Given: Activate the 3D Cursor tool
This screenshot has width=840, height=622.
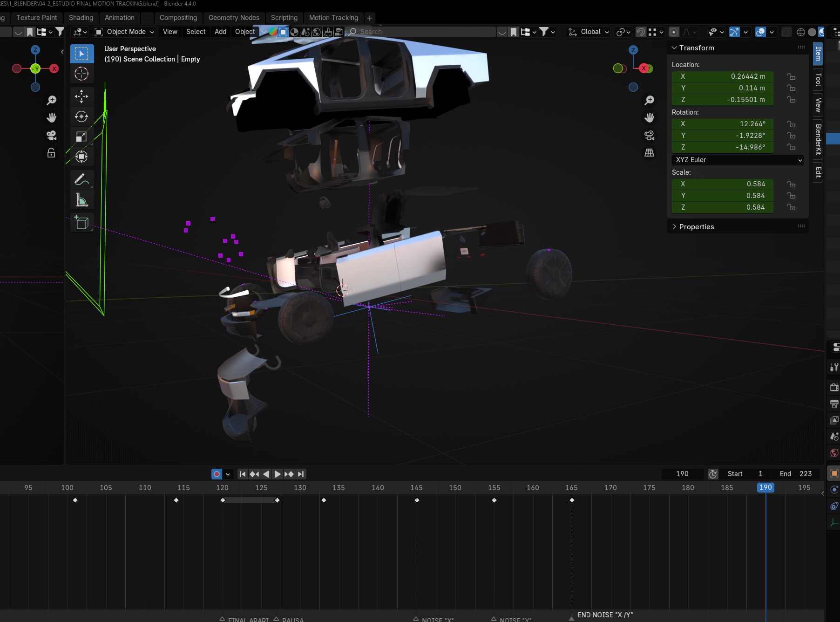Looking at the screenshot, I should (x=81, y=74).
